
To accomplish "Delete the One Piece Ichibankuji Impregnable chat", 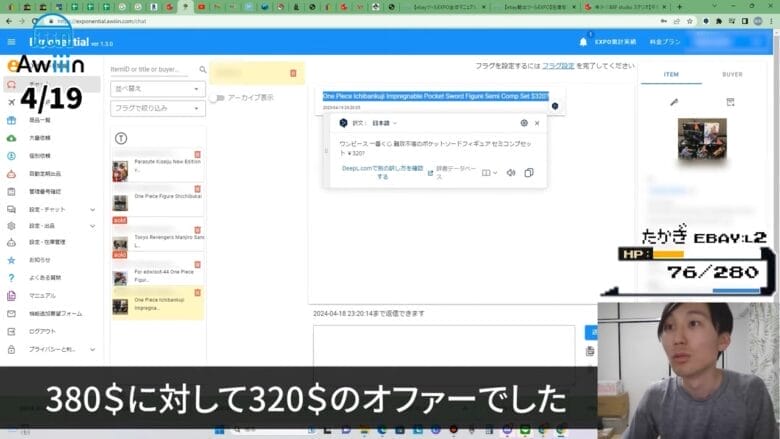I will tap(197, 293).
